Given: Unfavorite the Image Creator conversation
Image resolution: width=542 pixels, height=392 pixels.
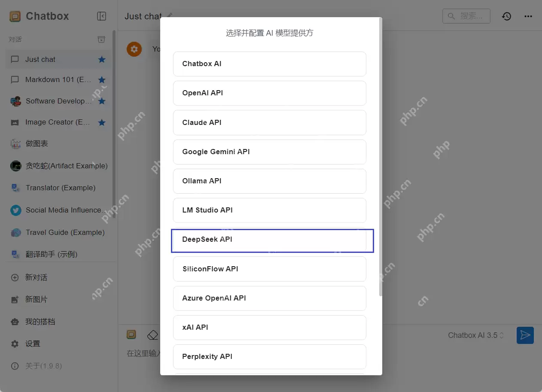Looking at the screenshot, I should click(101, 122).
